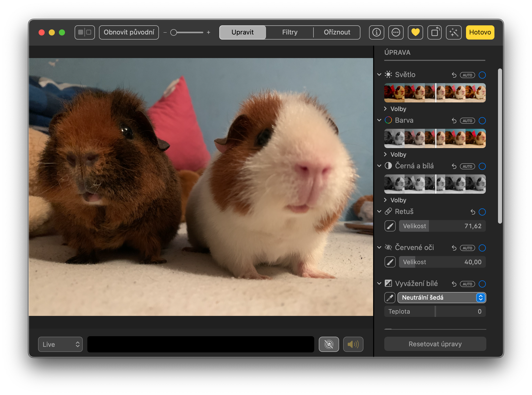This screenshot has height=395, width=532.
Task: Click the Resetovat úpravy button
Action: [435, 344]
